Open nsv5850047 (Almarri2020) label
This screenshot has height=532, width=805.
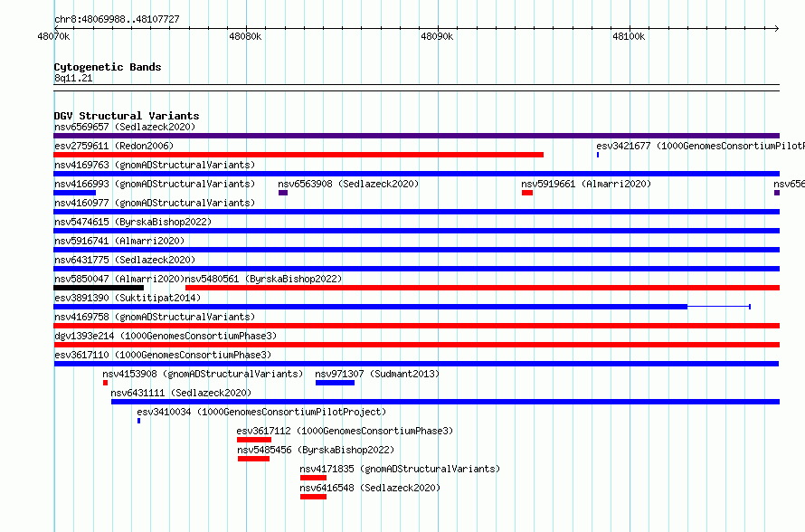119,279
